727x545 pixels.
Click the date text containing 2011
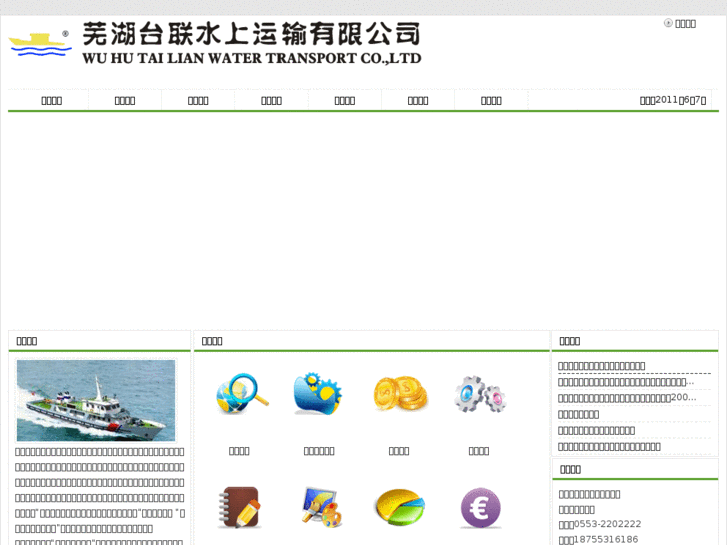pyautogui.click(x=673, y=100)
